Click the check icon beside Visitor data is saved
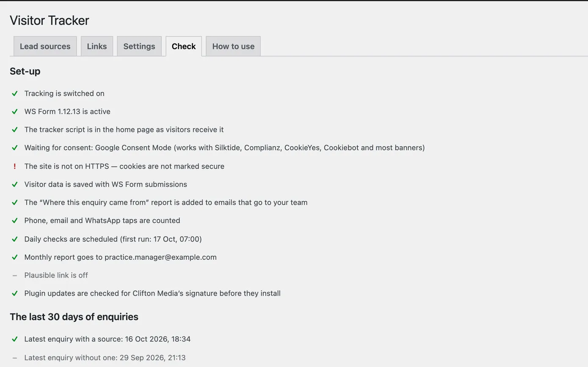The height and width of the screenshot is (367, 588). pos(15,184)
